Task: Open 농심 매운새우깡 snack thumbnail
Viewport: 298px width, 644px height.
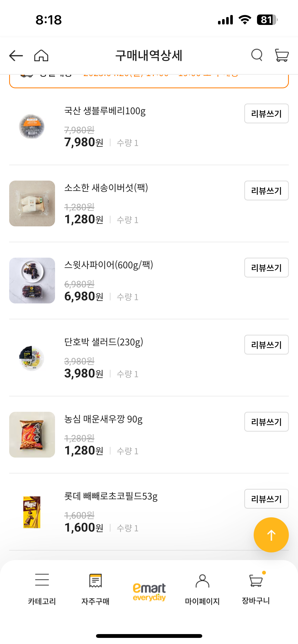Action: click(32, 435)
